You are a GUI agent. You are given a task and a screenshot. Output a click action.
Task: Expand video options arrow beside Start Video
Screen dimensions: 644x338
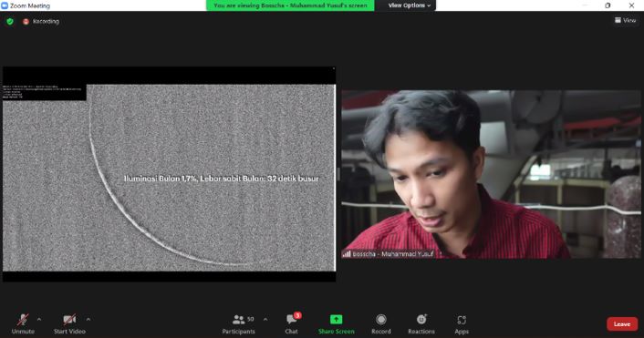88,319
